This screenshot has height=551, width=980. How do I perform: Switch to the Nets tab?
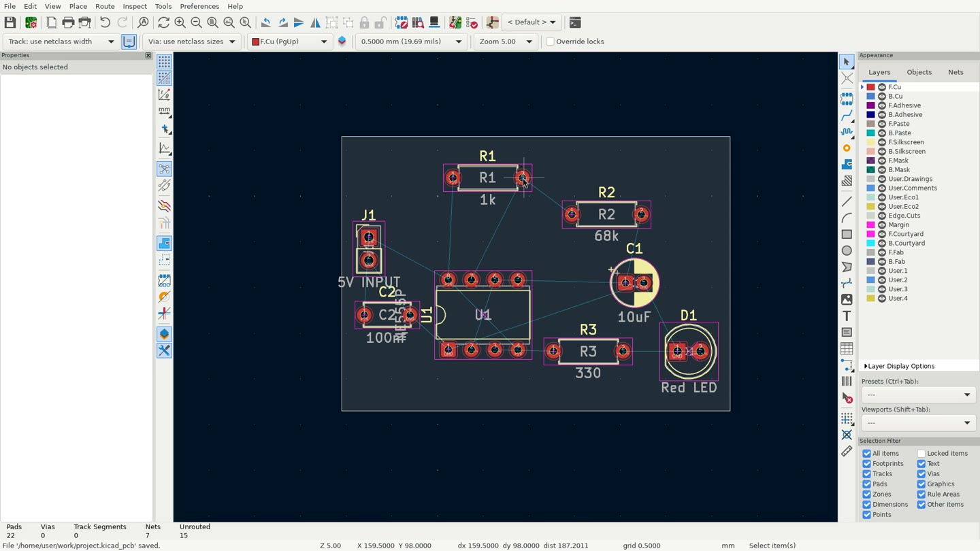tap(955, 72)
